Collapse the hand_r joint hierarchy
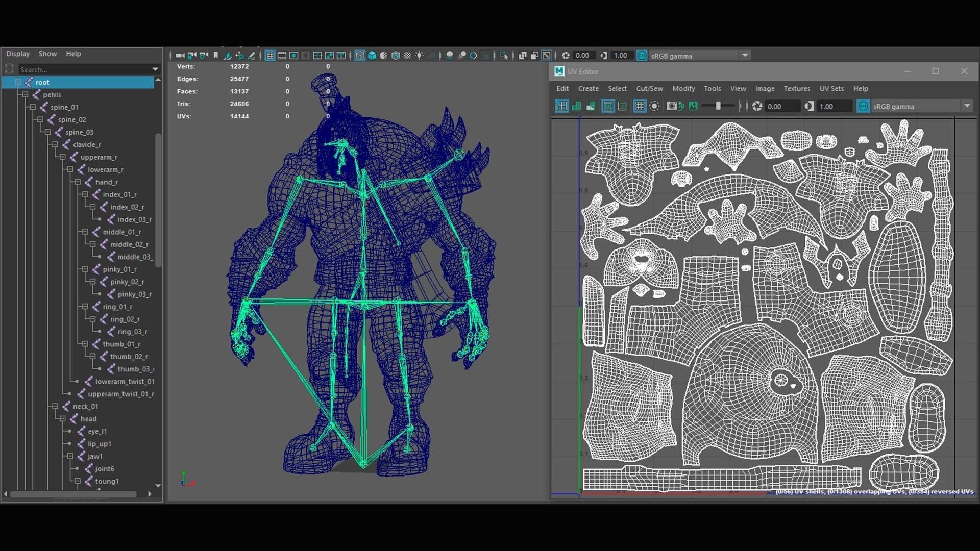Image resolution: width=980 pixels, height=551 pixels. pos(78,182)
